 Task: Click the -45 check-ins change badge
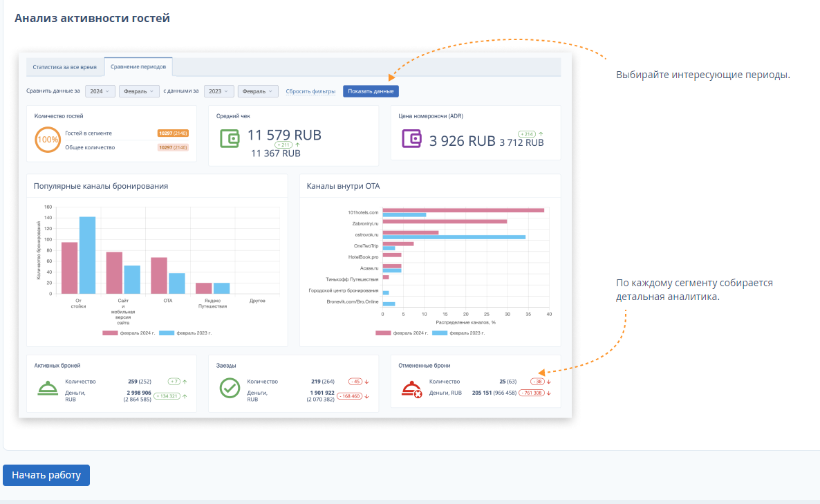click(x=355, y=382)
